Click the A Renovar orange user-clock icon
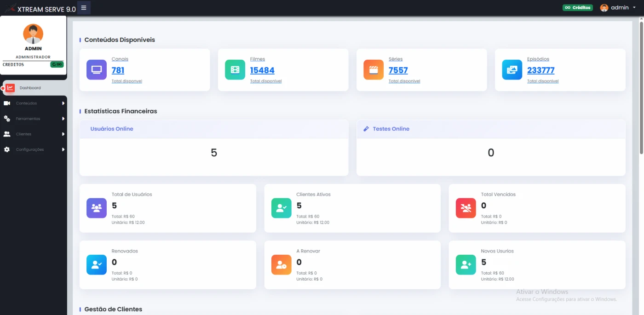The image size is (644, 315). pos(282,265)
